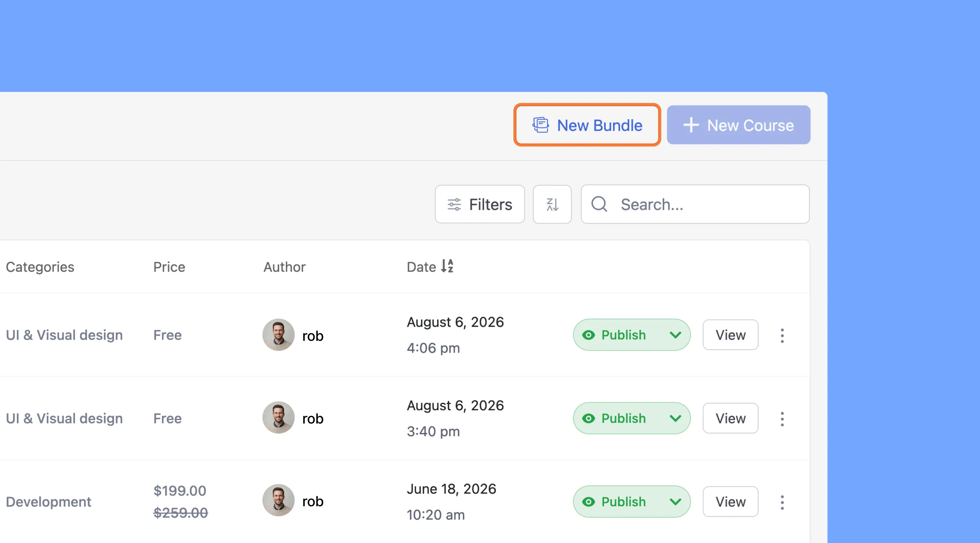Click the eye icon in 3:40 pm row
Viewport: 980px width, 543px height.
pyautogui.click(x=588, y=419)
